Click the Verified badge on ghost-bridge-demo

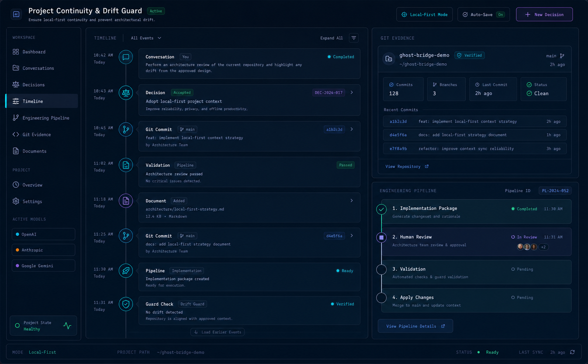tap(470, 55)
